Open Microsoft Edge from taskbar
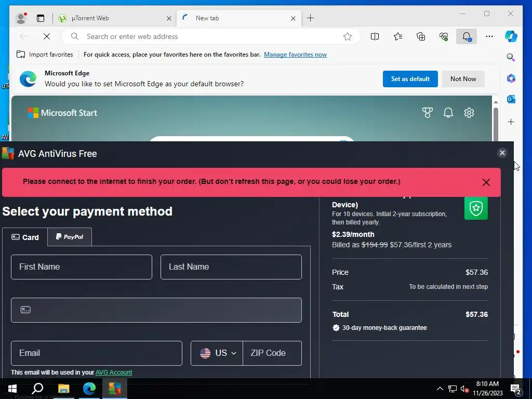The image size is (532, 399). pyautogui.click(x=89, y=389)
